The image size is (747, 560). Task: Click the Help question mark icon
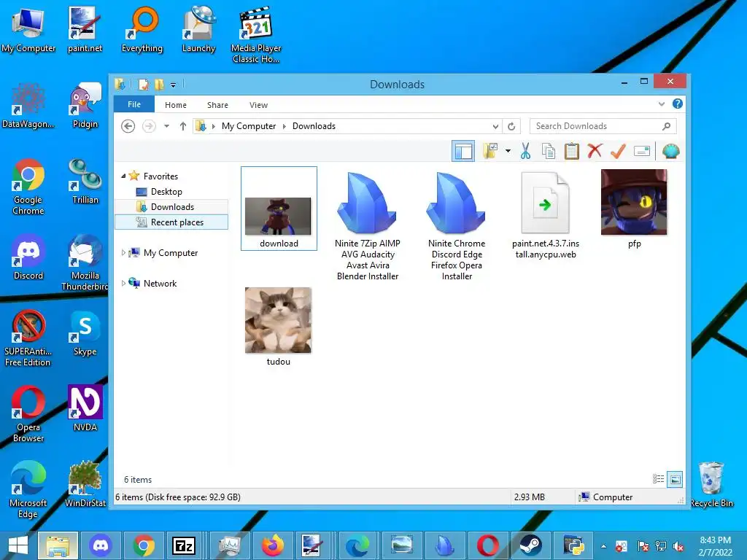[x=677, y=104]
